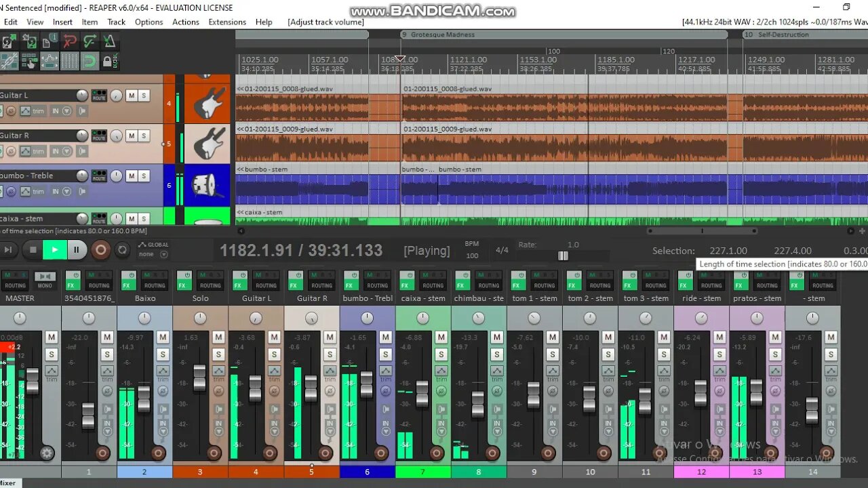868x488 pixels.
Task: Click the Mixer tab at bottom left
Action: (7, 483)
